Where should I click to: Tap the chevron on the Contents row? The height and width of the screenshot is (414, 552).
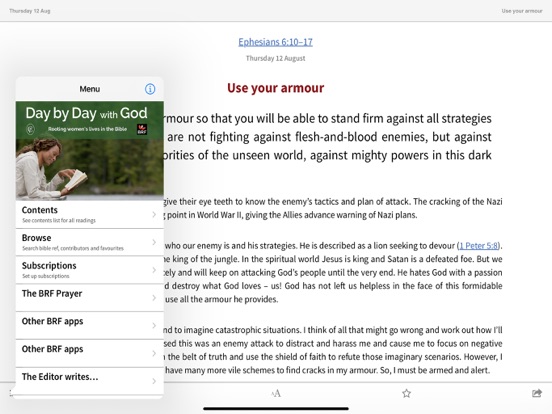pyautogui.click(x=154, y=214)
